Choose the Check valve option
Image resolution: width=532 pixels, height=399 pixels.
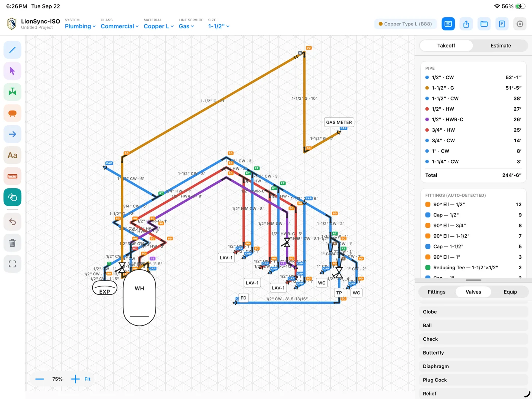tap(473, 339)
